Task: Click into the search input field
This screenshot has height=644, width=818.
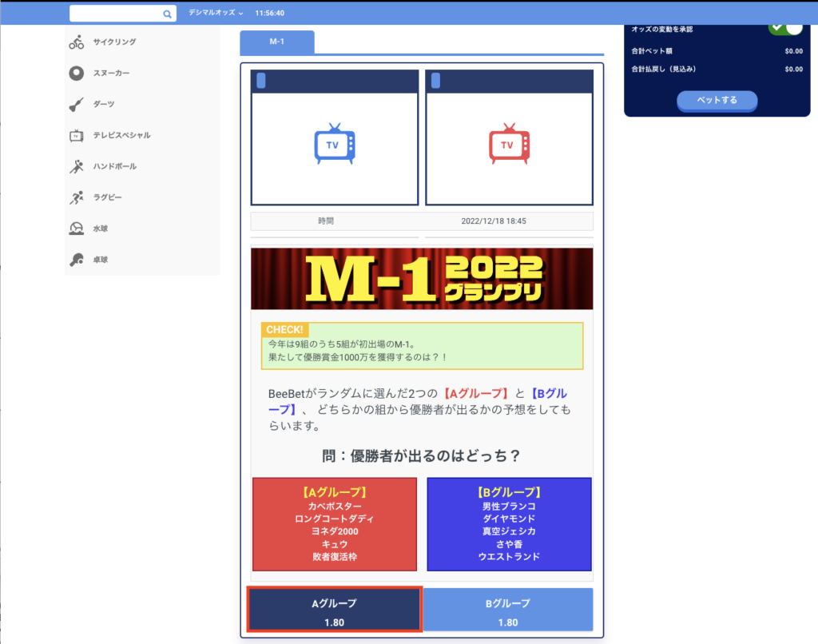Action: (116, 14)
